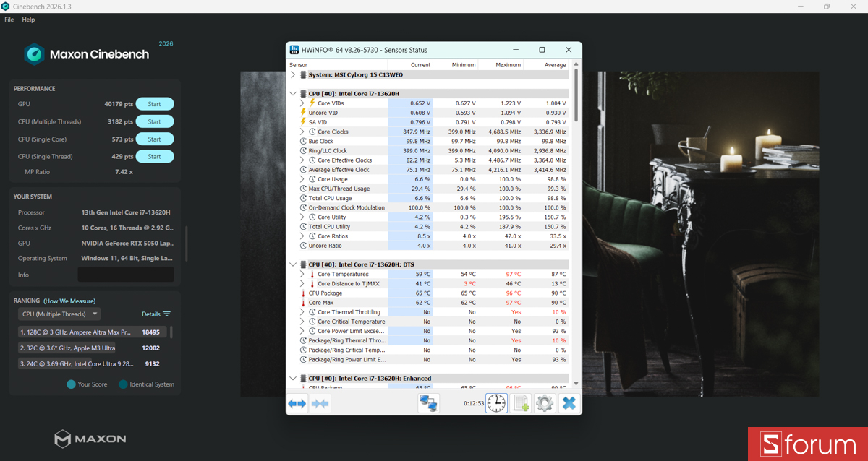Screen dimensions: 868x461
Task: Click clock icon beside Total CPU Usage
Action: click(x=303, y=198)
